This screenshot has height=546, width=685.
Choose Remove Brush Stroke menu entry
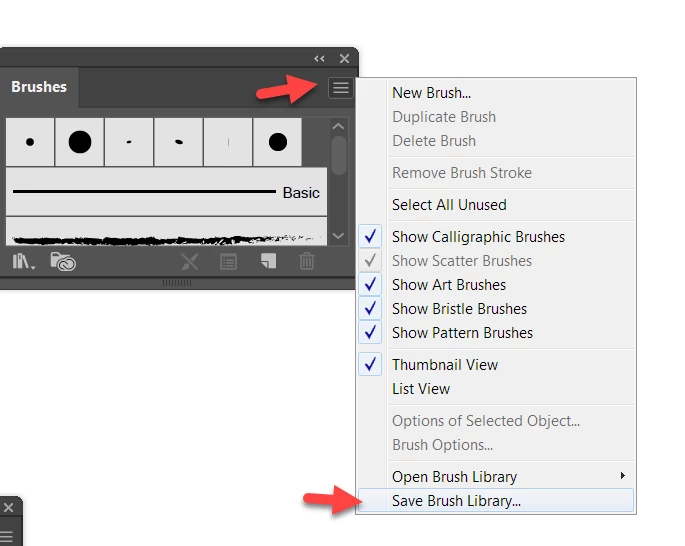(495, 173)
